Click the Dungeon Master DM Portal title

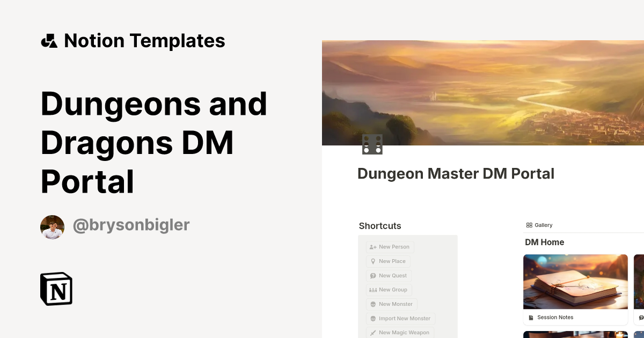(x=456, y=174)
